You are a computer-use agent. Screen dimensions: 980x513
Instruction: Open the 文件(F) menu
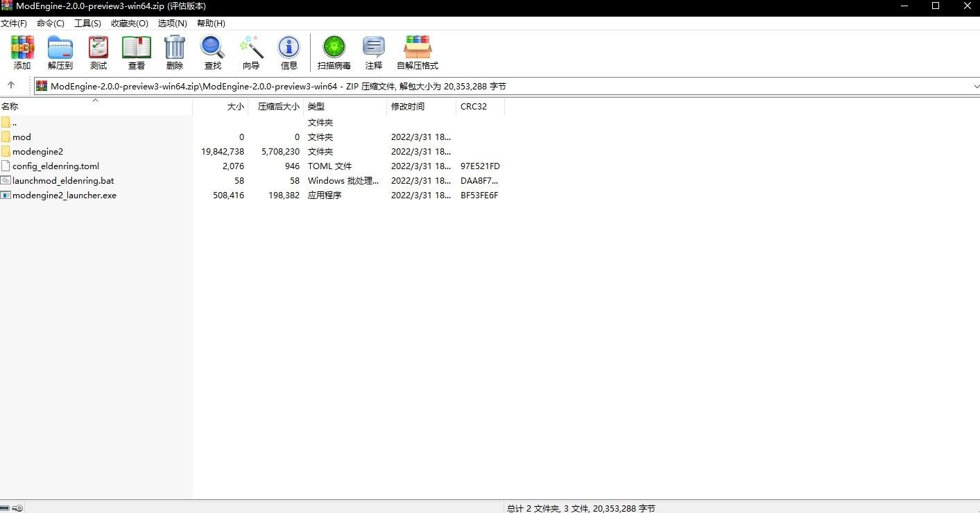pyautogui.click(x=14, y=23)
